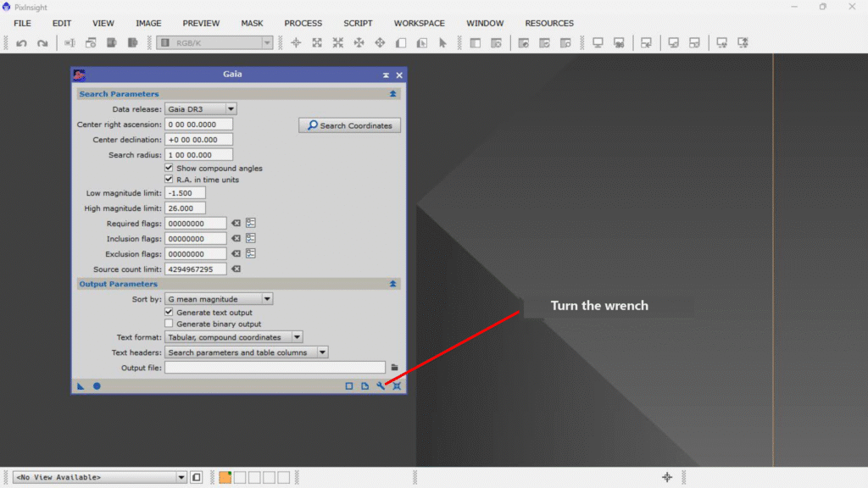Image resolution: width=868 pixels, height=488 pixels.
Task: Click the Search radius field
Action: pos(198,155)
